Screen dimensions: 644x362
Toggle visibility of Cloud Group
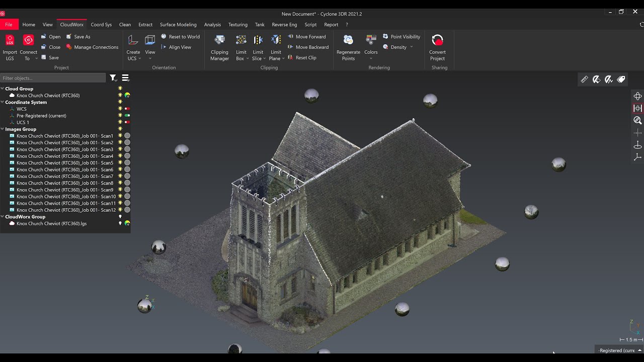tap(120, 88)
